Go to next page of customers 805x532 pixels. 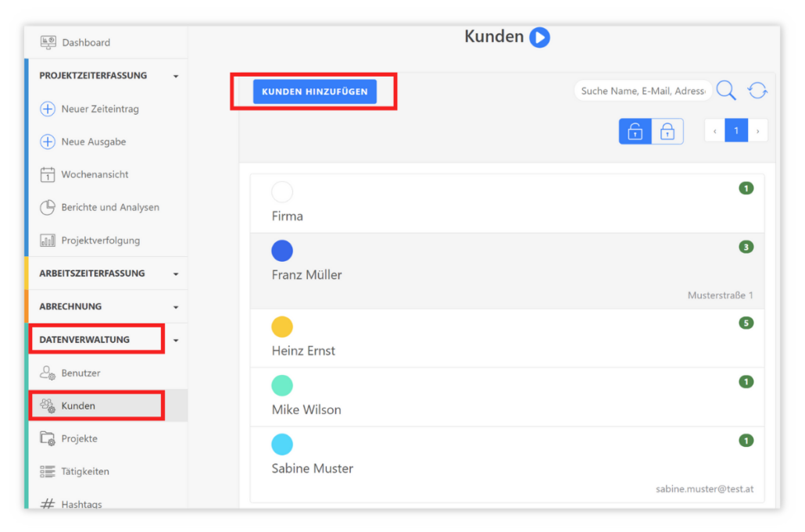[x=757, y=131]
